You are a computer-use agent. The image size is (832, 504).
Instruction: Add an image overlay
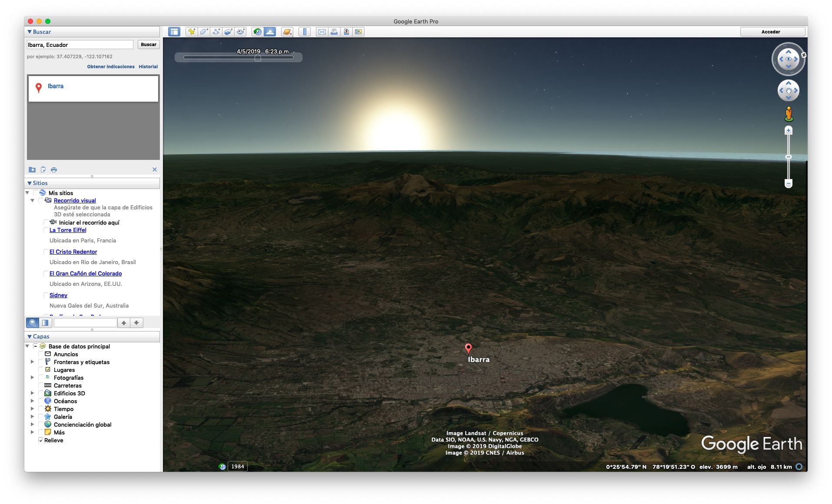[228, 32]
